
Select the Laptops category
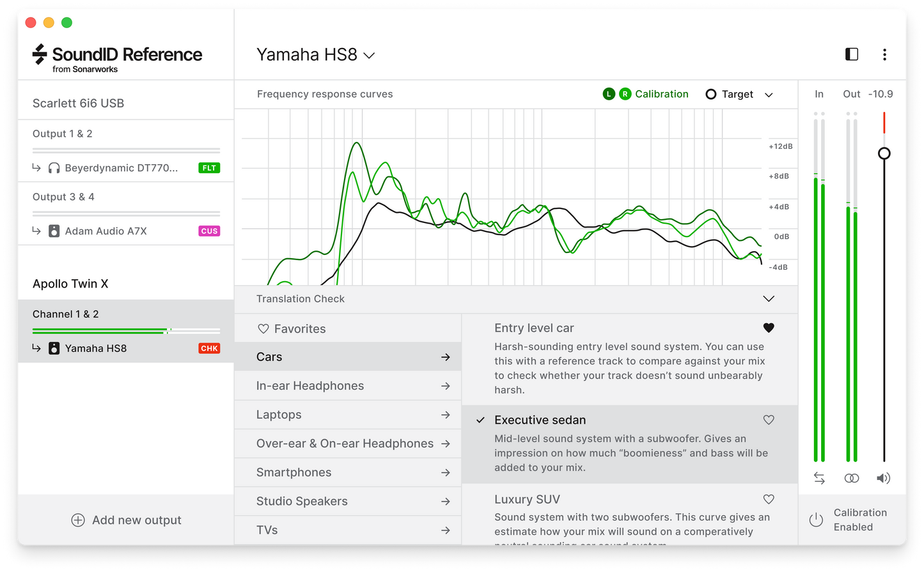348,415
